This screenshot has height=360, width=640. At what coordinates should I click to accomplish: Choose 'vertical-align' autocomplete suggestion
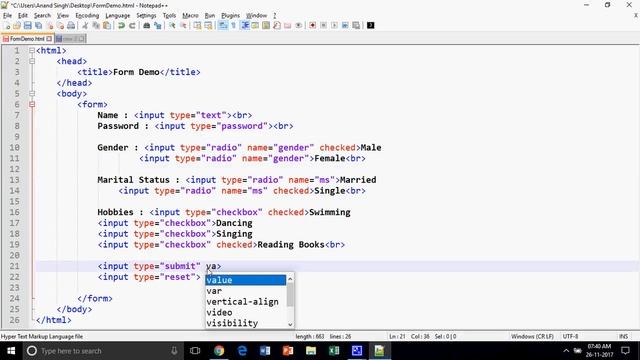click(246, 302)
